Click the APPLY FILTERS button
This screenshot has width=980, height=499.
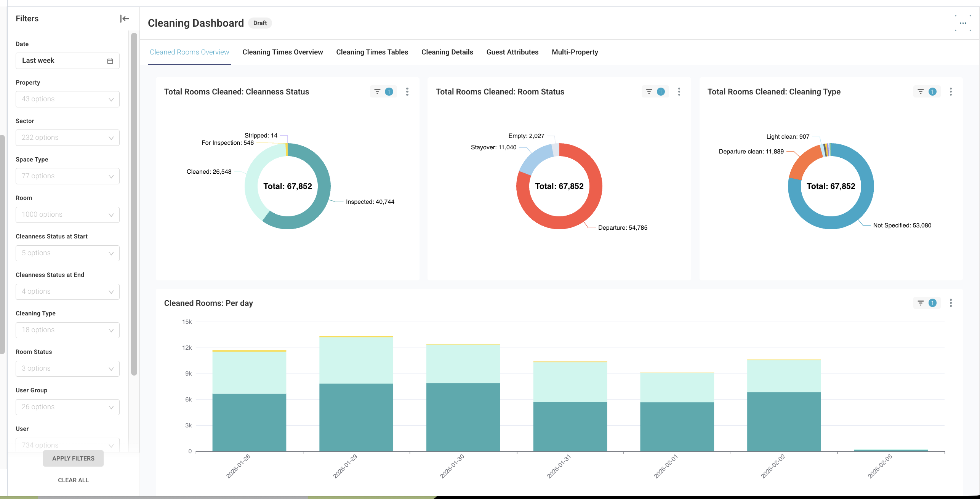[73, 459]
